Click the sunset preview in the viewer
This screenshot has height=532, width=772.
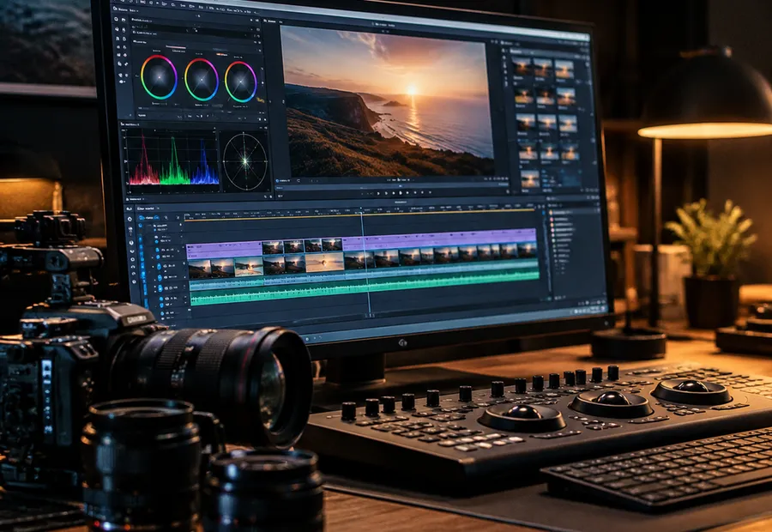point(388,101)
